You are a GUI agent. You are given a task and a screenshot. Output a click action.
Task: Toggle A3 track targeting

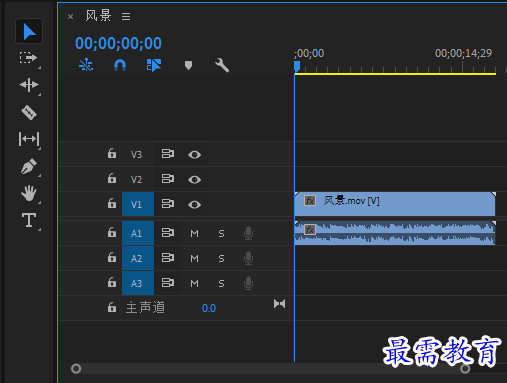138,283
